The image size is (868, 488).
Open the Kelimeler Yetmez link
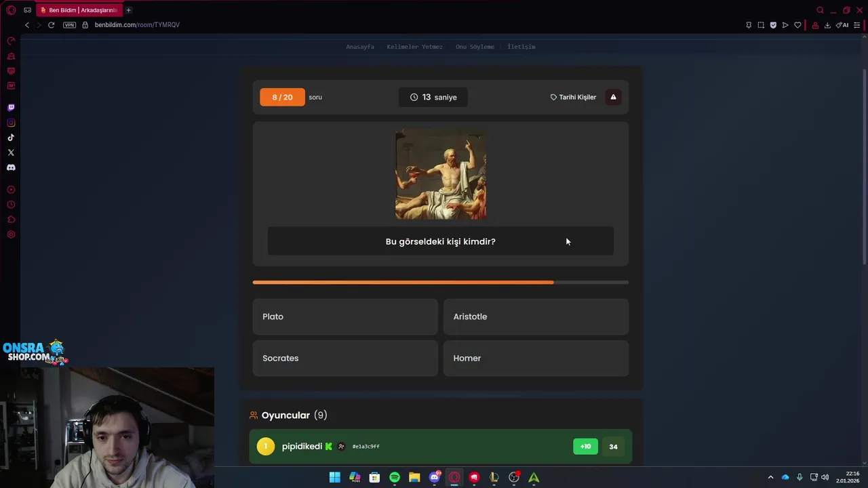point(414,47)
